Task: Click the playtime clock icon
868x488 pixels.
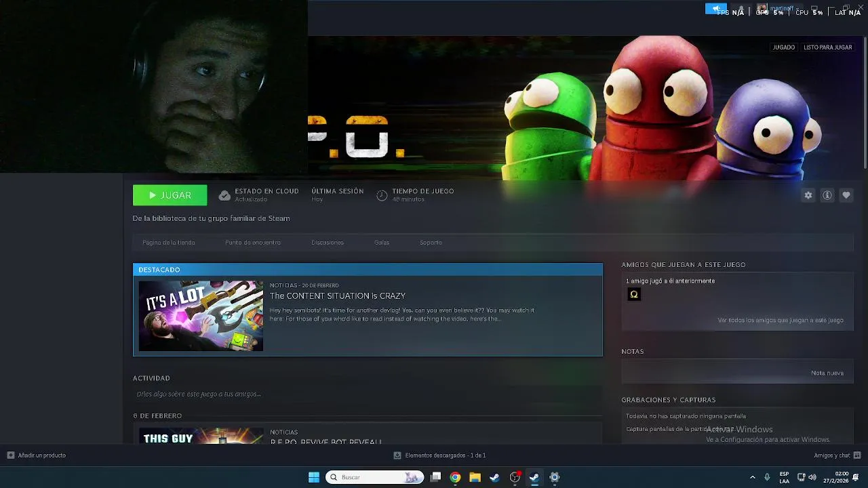Action: (382, 196)
